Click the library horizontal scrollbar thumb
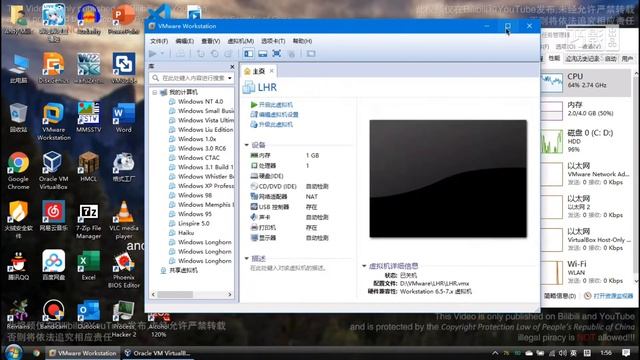This screenshot has width=640, height=360. pyautogui.click(x=175, y=294)
